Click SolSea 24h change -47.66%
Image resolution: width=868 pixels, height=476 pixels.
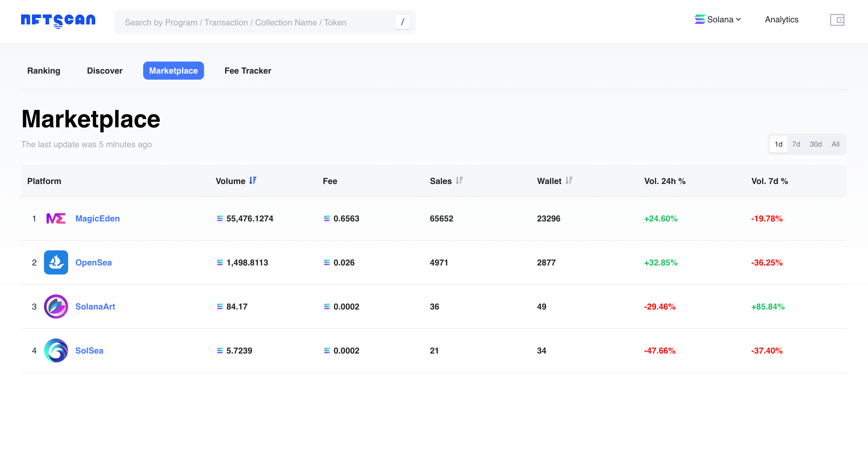tap(660, 351)
